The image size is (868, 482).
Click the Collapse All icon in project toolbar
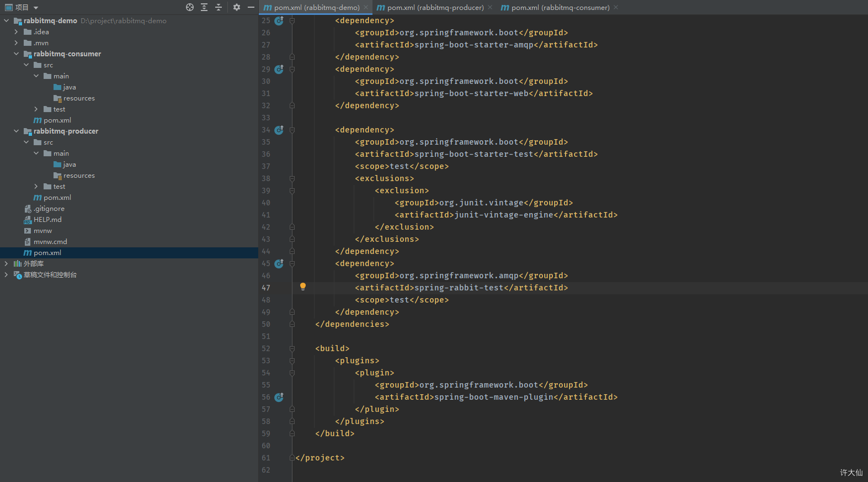(x=219, y=7)
